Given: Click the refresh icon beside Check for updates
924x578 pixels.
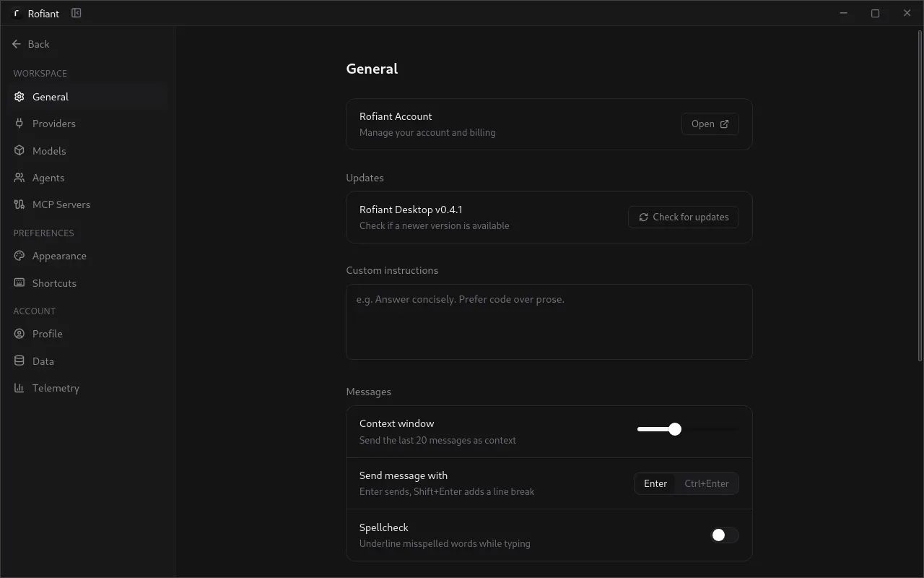Looking at the screenshot, I should pos(643,217).
